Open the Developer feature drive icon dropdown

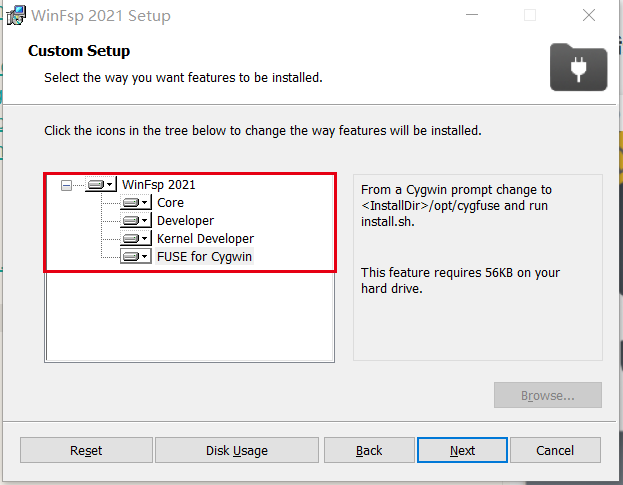point(136,220)
